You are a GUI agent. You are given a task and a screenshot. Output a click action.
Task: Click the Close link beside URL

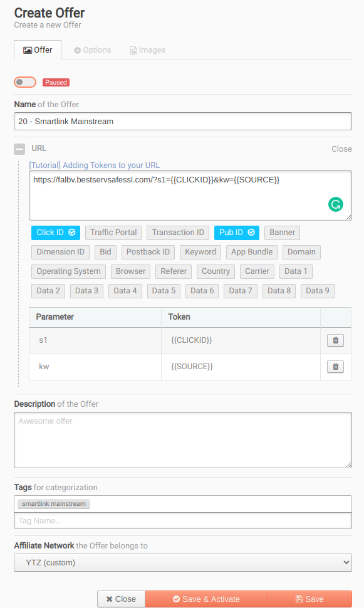(341, 149)
